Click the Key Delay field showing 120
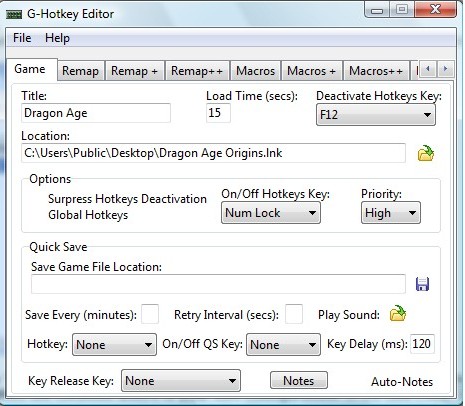Screen dimensions: 465x406 point(422,344)
